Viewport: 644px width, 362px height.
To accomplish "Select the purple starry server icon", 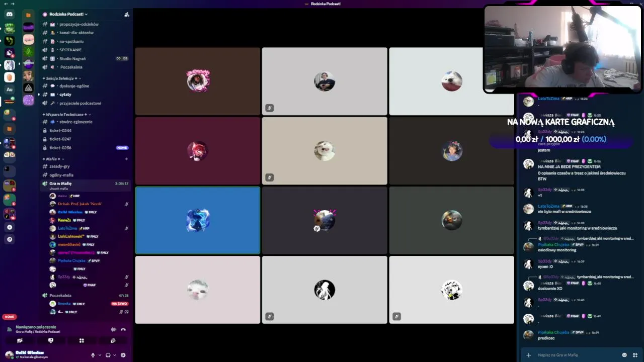I will click(29, 101).
